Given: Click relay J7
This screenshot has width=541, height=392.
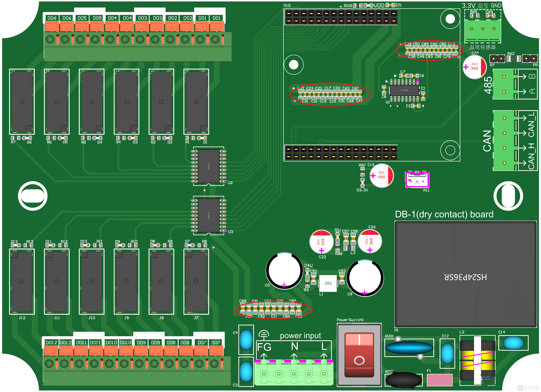Looking at the screenshot, I should 196,282.
